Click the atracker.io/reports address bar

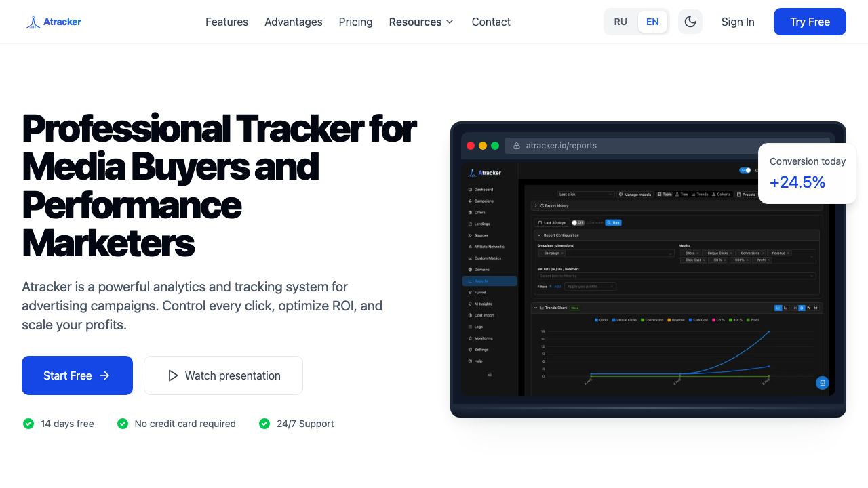pyautogui.click(x=667, y=146)
